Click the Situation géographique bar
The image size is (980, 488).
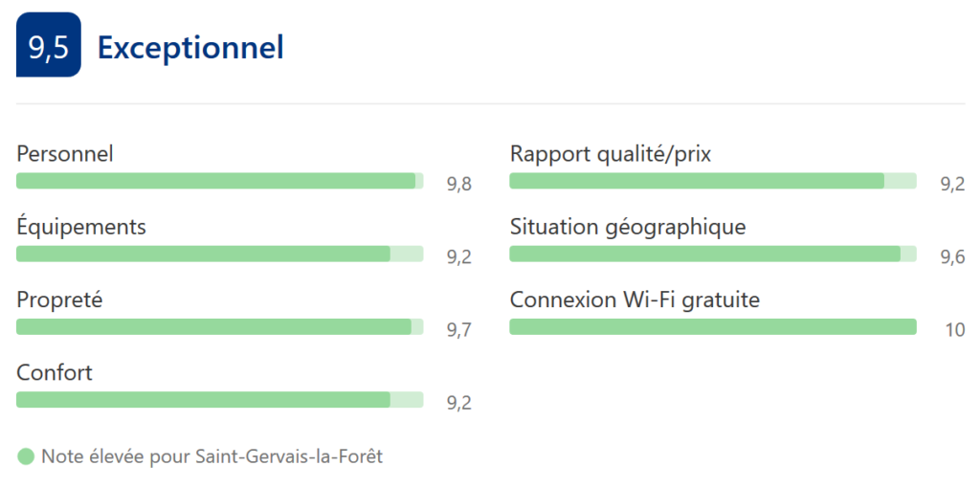pyautogui.click(x=713, y=254)
